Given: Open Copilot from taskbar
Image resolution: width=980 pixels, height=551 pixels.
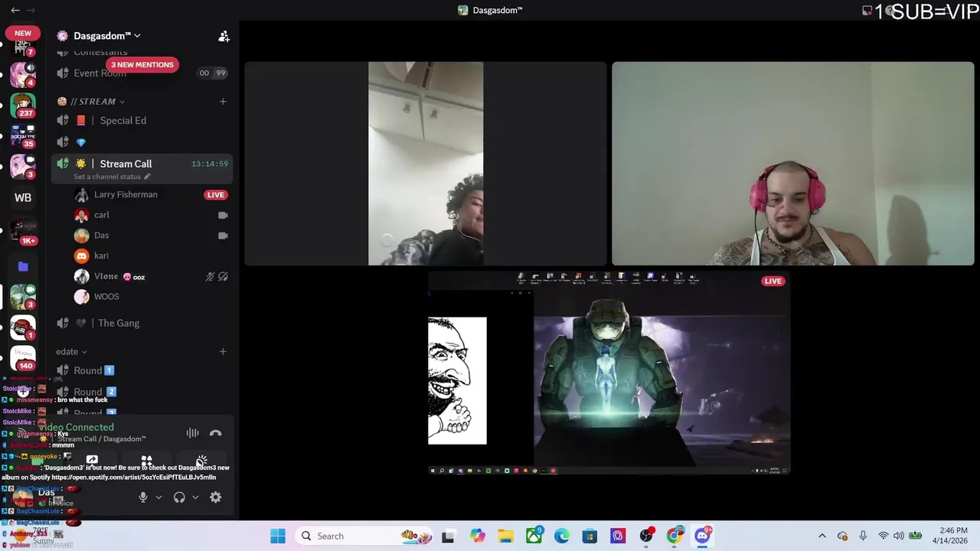Looking at the screenshot, I should [x=478, y=536].
